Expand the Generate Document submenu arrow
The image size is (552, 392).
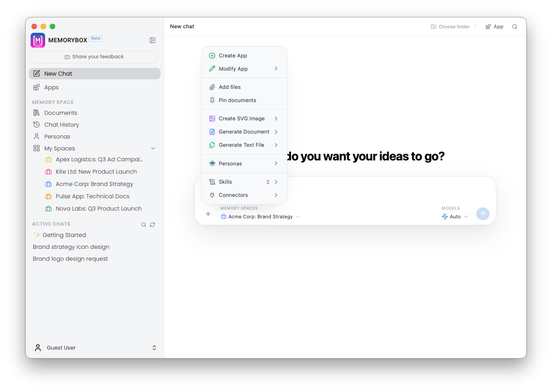coord(276,132)
